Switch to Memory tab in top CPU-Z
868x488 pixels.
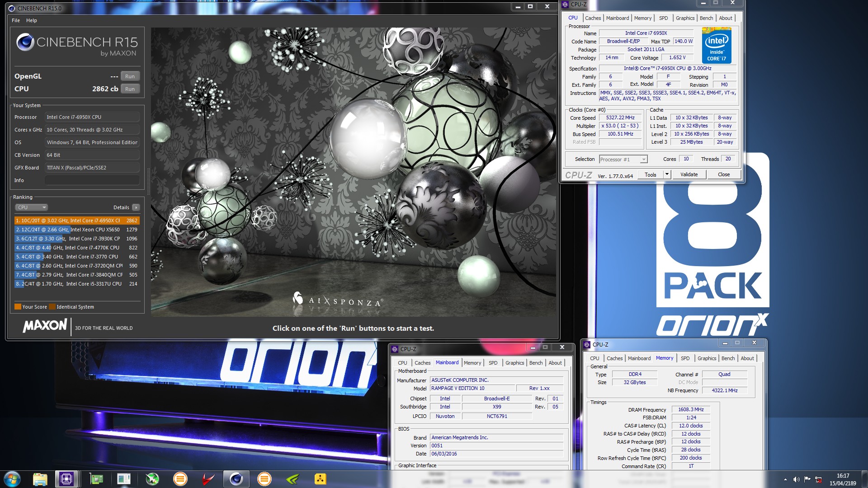(x=643, y=18)
